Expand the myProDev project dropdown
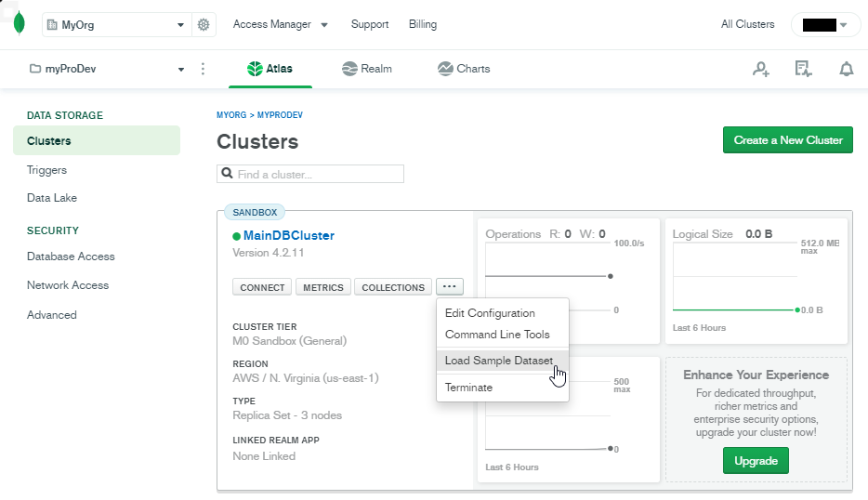 tap(106, 69)
